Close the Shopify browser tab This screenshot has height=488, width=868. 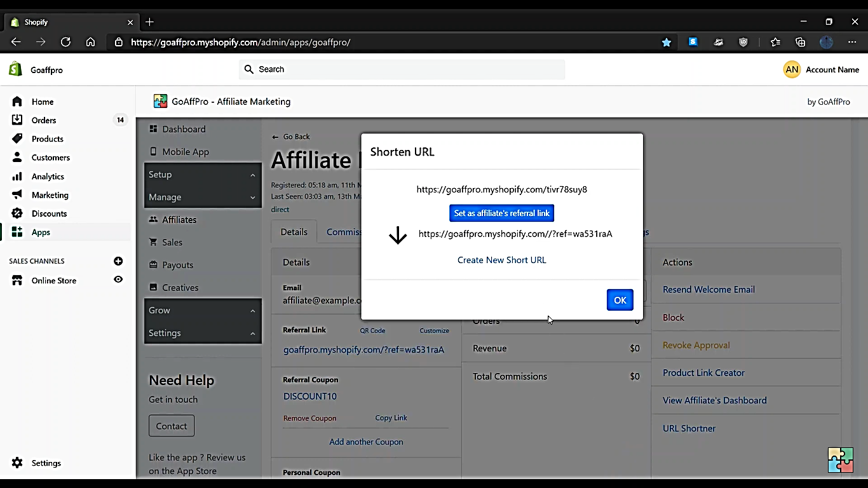130,22
